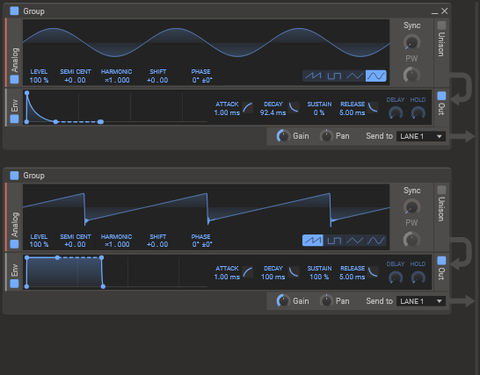The width and height of the screenshot is (480, 375).
Task: Click Delay knob in second envelope
Action: tap(396, 277)
